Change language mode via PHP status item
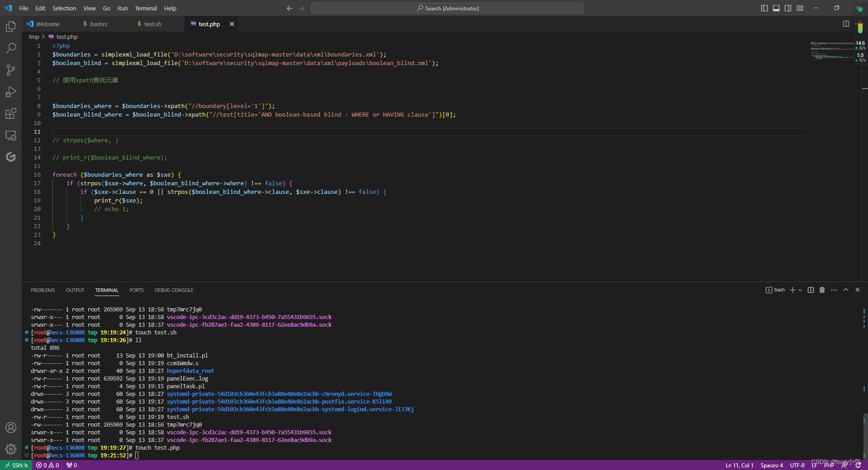868x470 pixels. tap(829, 465)
